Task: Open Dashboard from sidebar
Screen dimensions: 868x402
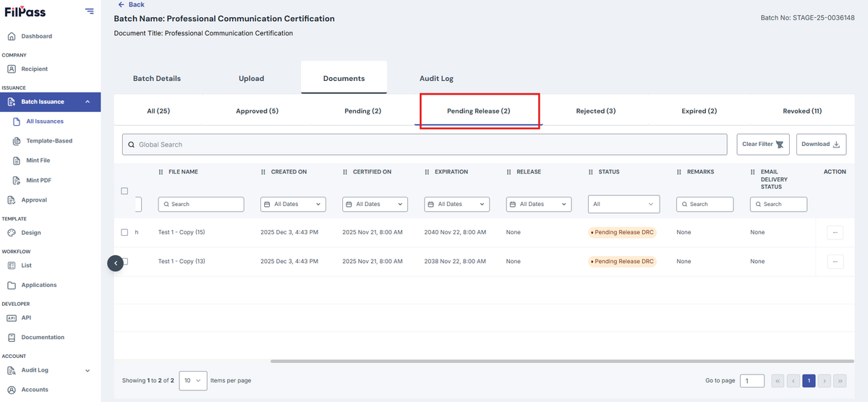Action: point(36,36)
